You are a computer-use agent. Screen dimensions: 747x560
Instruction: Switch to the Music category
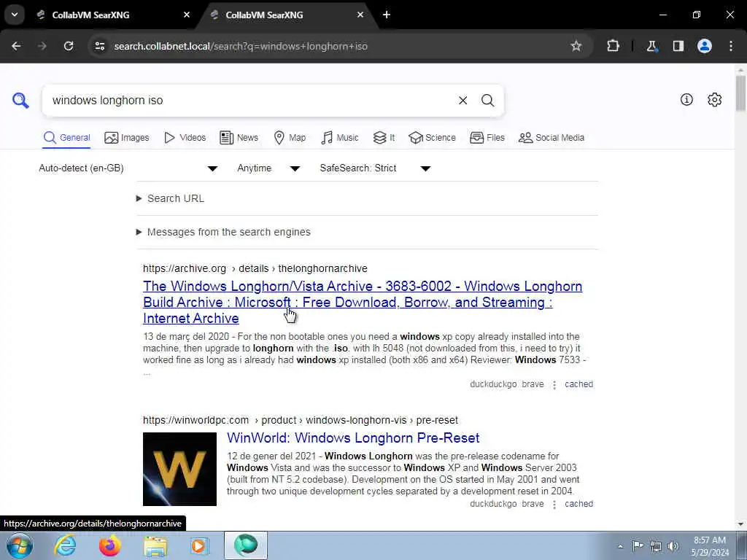(340, 138)
